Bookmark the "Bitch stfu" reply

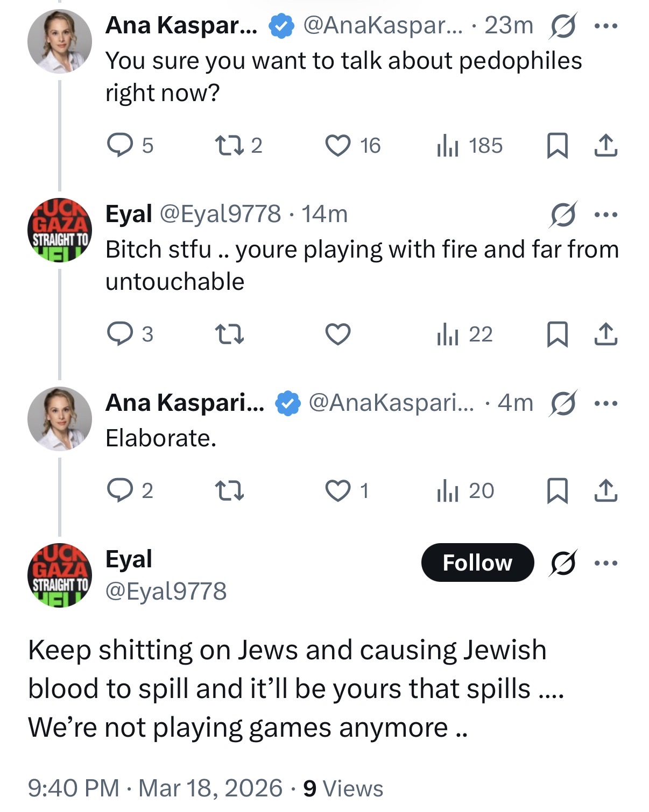coord(557,334)
